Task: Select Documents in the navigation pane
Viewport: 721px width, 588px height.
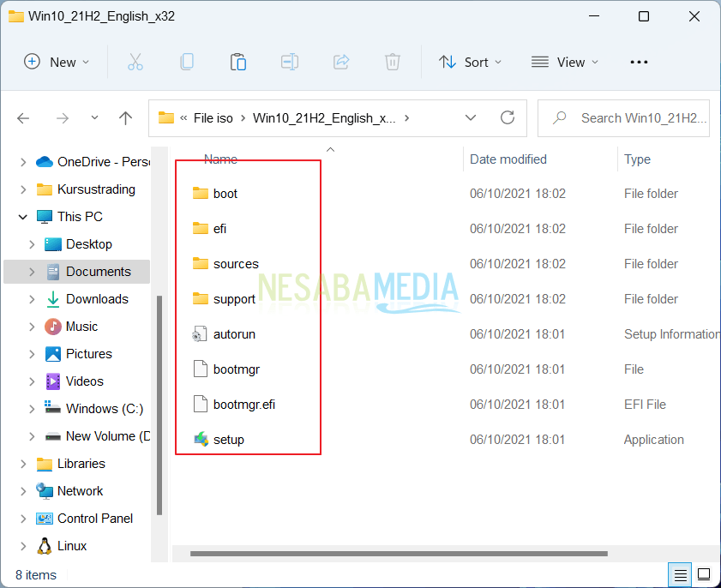Action: 77,272
